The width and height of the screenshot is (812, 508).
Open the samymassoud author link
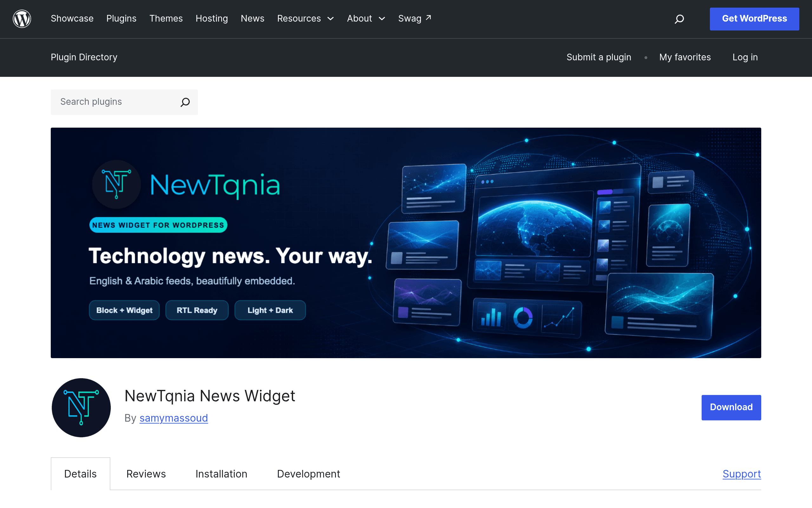coord(174,418)
